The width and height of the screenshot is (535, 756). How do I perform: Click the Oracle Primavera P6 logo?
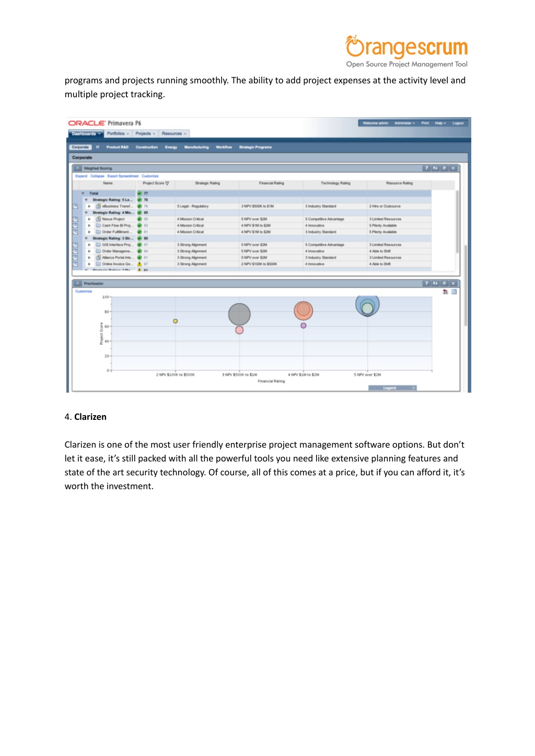pos(104,123)
